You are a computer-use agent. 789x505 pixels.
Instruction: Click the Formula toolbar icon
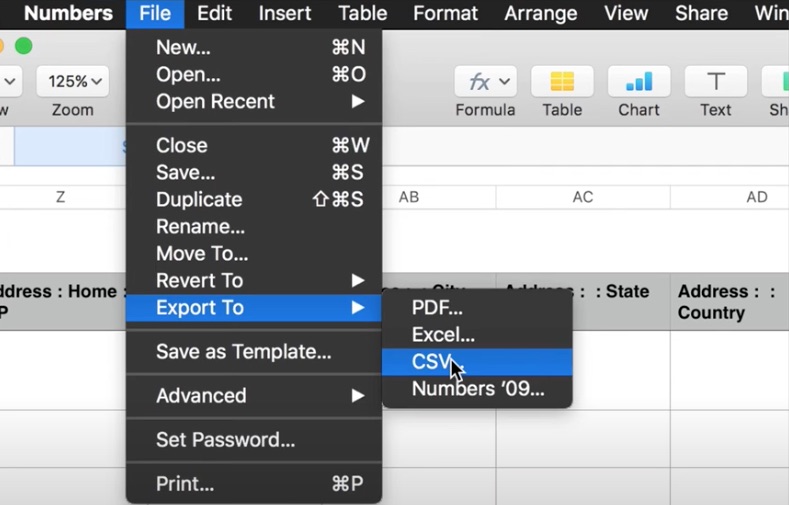tap(485, 82)
